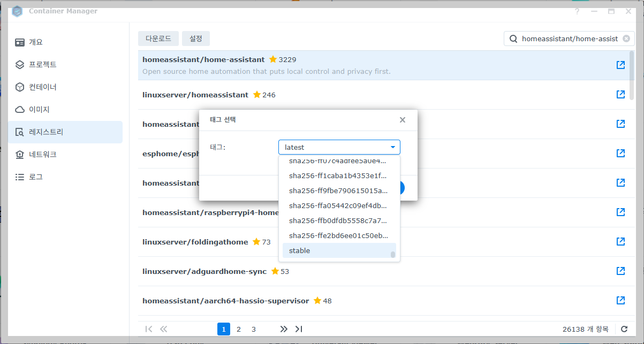Open 컨테이너 in the sidebar
This screenshot has width=644, height=344.
[x=65, y=87]
